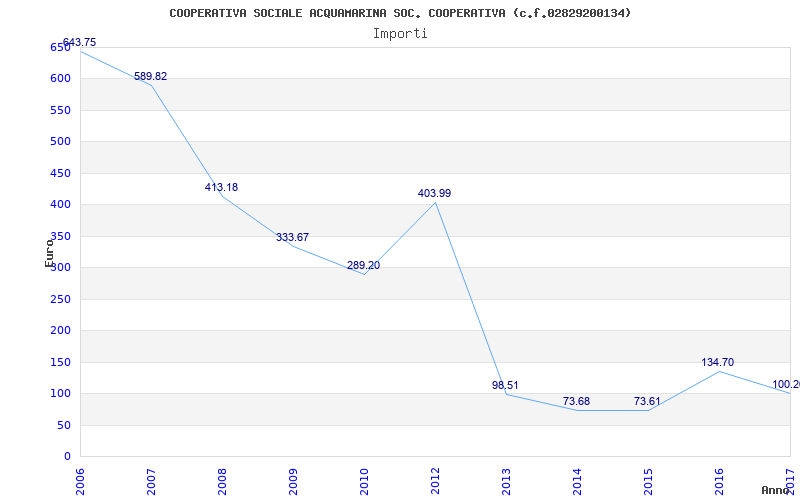Click the 500 y-axis tick label
This screenshot has height=500, width=800.
tap(60, 142)
